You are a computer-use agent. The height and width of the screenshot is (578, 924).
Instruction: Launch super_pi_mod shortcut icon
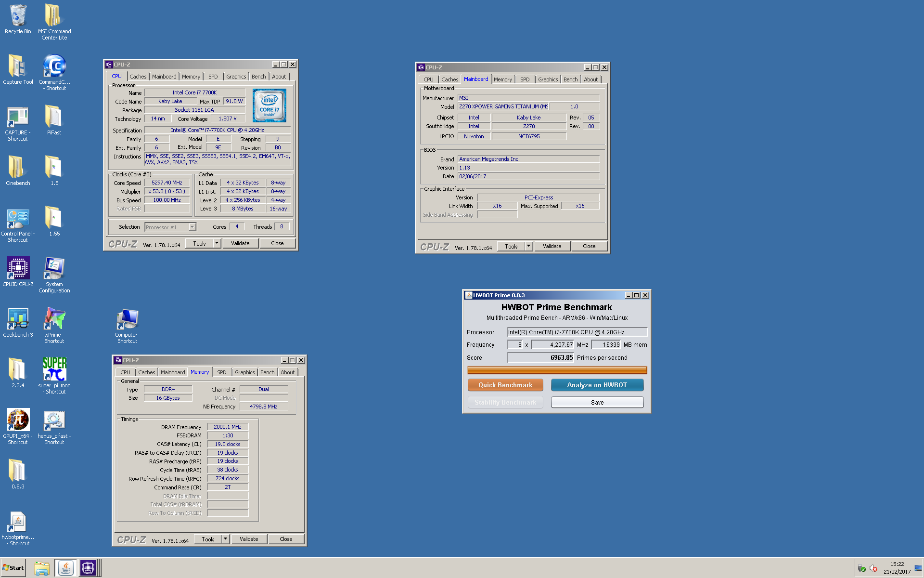[x=54, y=376]
